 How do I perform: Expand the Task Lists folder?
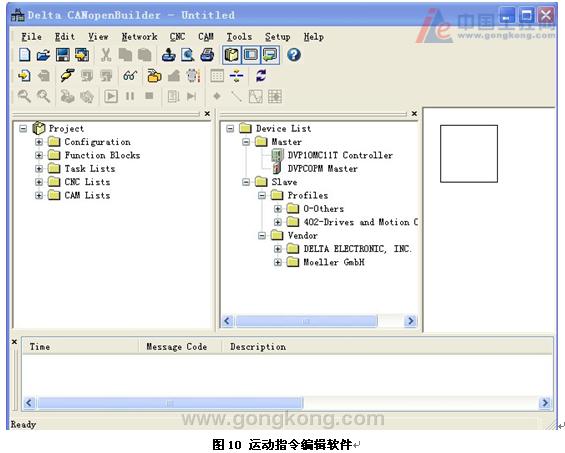39,168
